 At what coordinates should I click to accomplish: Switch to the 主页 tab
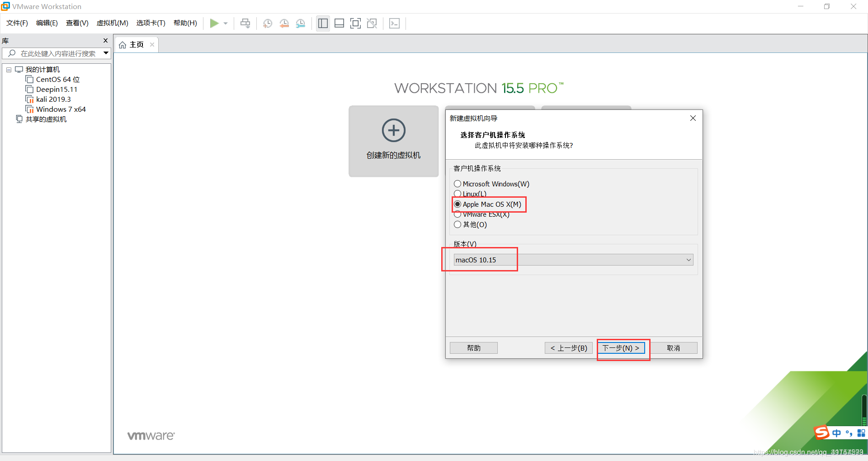(x=137, y=44)
